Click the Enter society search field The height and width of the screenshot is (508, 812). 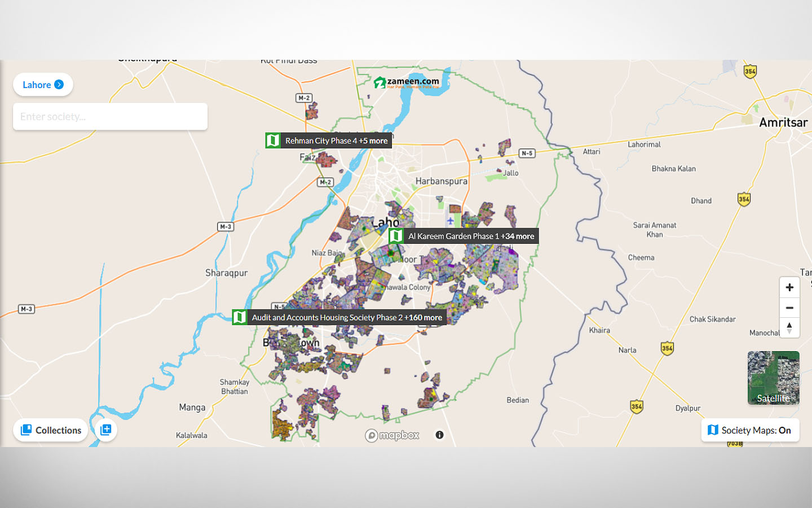(110, 116)
